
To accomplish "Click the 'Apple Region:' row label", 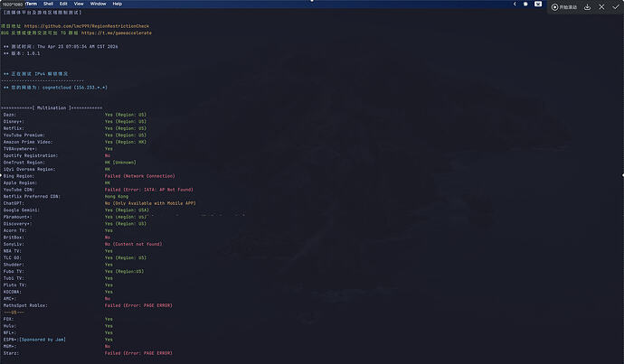I will pyautogui.click(x=20, y=182).
